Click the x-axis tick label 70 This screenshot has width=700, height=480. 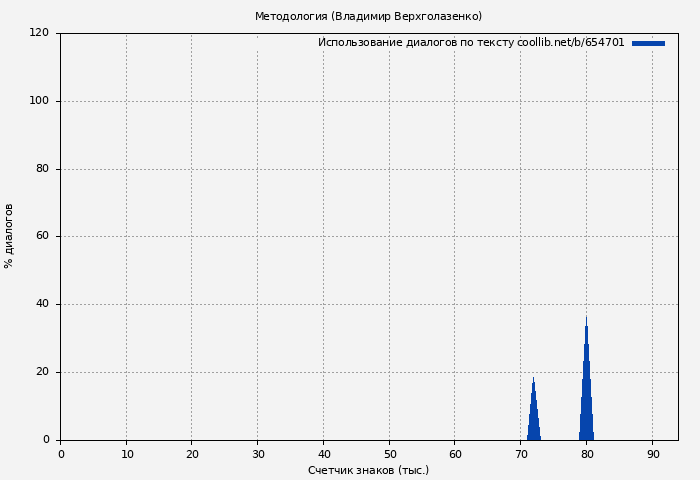point(520,454)
